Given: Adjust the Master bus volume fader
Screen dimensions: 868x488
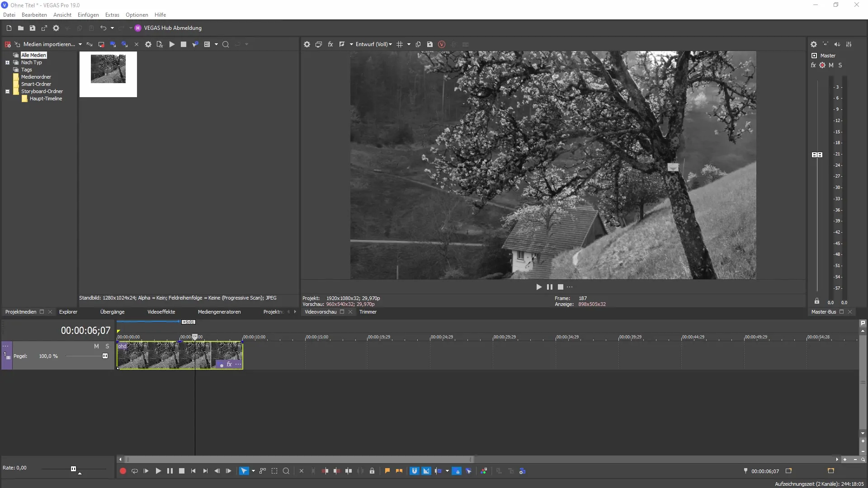Looking at the screenshot, I should click(817, 155).
